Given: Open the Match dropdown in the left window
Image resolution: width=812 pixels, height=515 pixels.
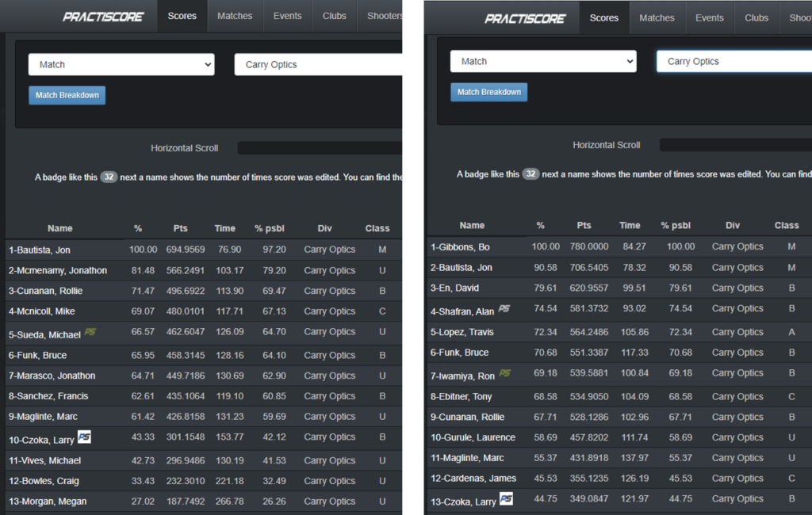Looking at the screenshot, I should coord(121,65).
